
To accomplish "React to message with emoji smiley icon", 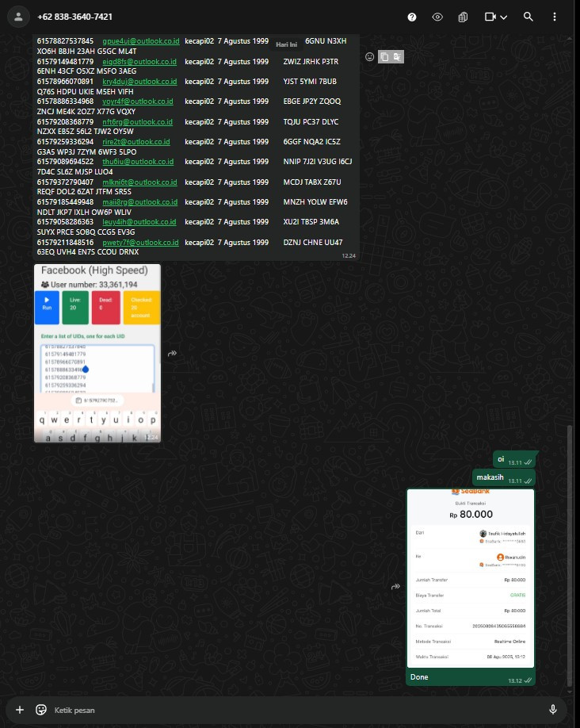I will click(370, 56).
